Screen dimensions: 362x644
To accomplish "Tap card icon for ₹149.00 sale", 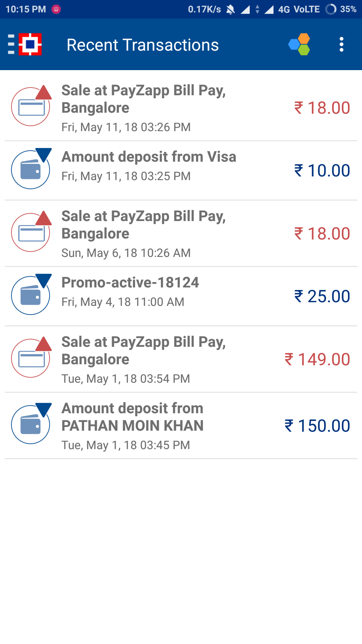I will pyautogui.click(x=31, y=358).
